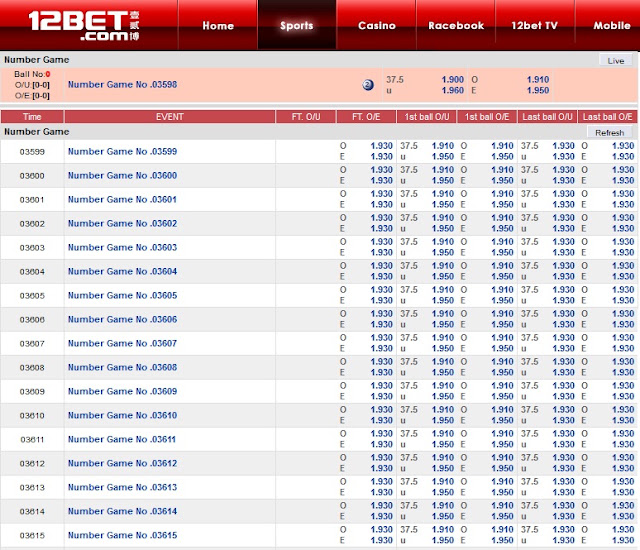Image resolution: width=640 pixels, height=550 pixels.
Task: Open the 12bet TV tab
Action: [534, 25]
